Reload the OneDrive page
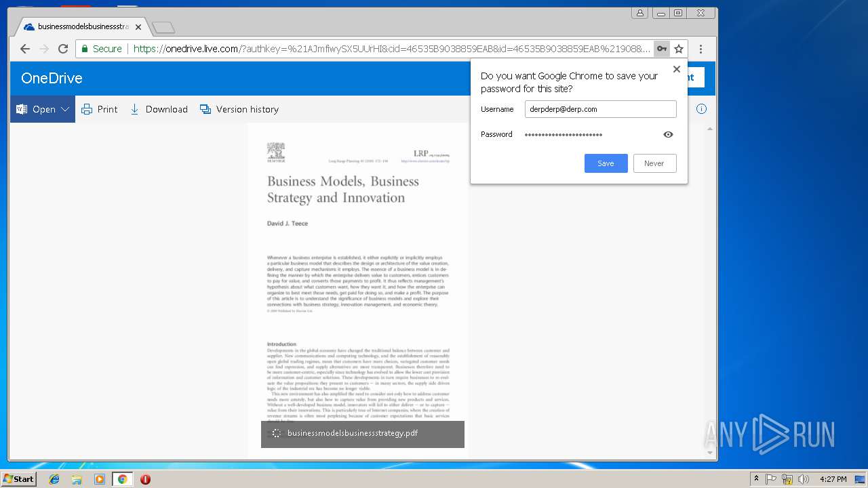 pyautogui.click(x=63, y=49)
